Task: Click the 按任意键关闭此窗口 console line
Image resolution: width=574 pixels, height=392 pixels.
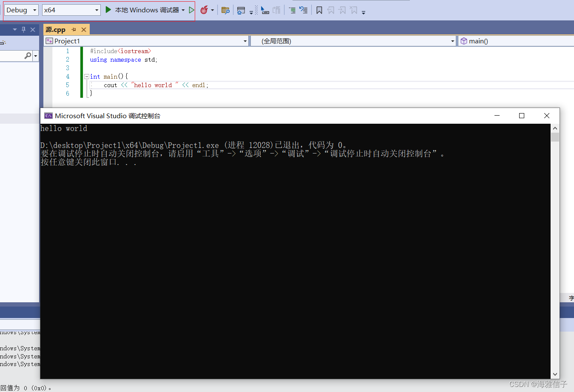Action: [88, 162]
